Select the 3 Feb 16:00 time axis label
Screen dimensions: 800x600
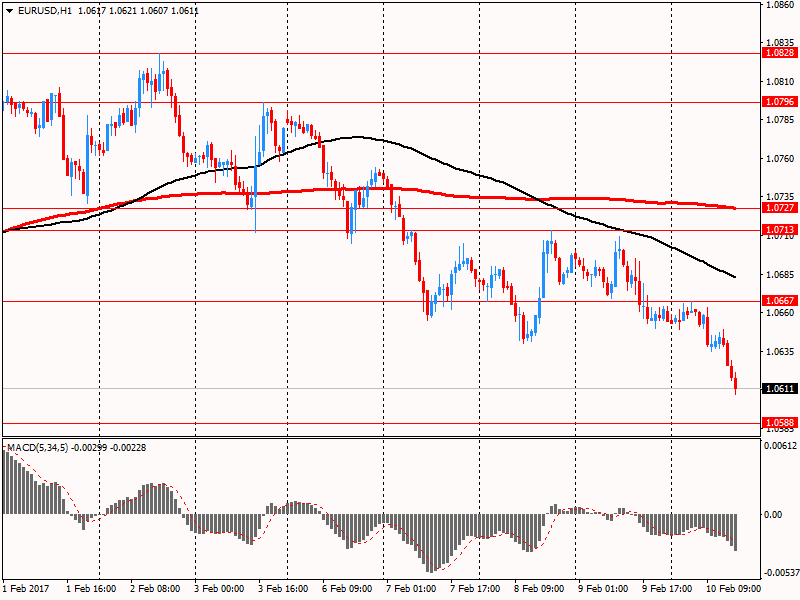point(283,588)
